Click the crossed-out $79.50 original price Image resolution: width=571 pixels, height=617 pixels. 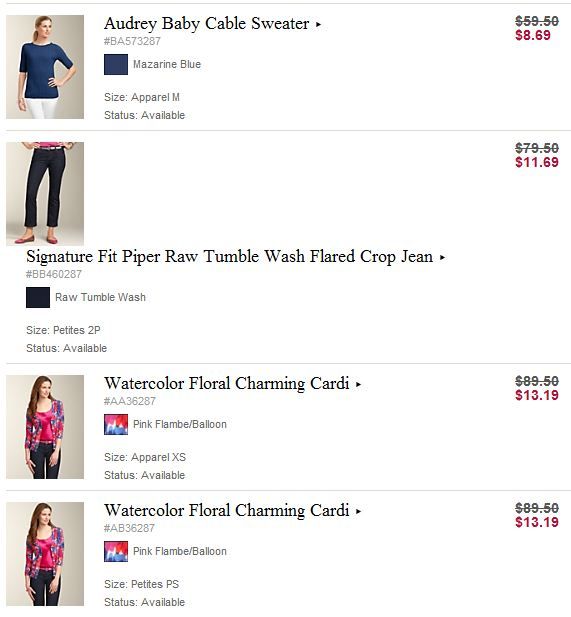point(537,148)
